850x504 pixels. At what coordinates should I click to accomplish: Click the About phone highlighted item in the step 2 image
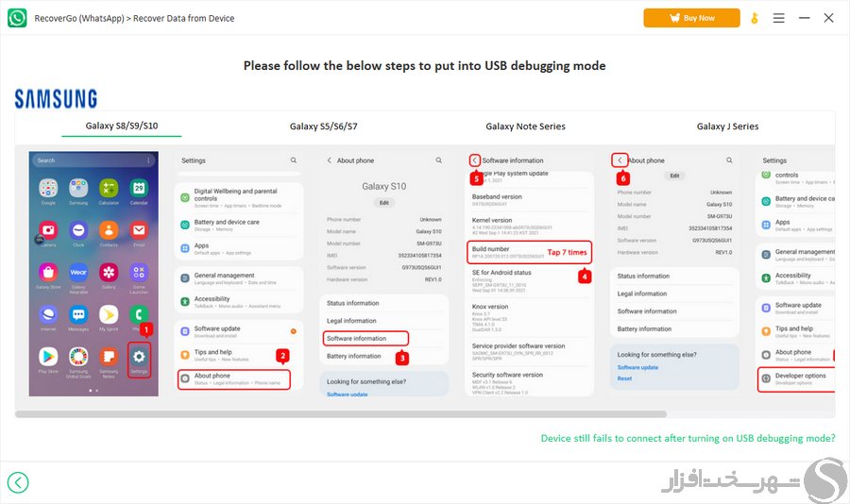[234, 378]
